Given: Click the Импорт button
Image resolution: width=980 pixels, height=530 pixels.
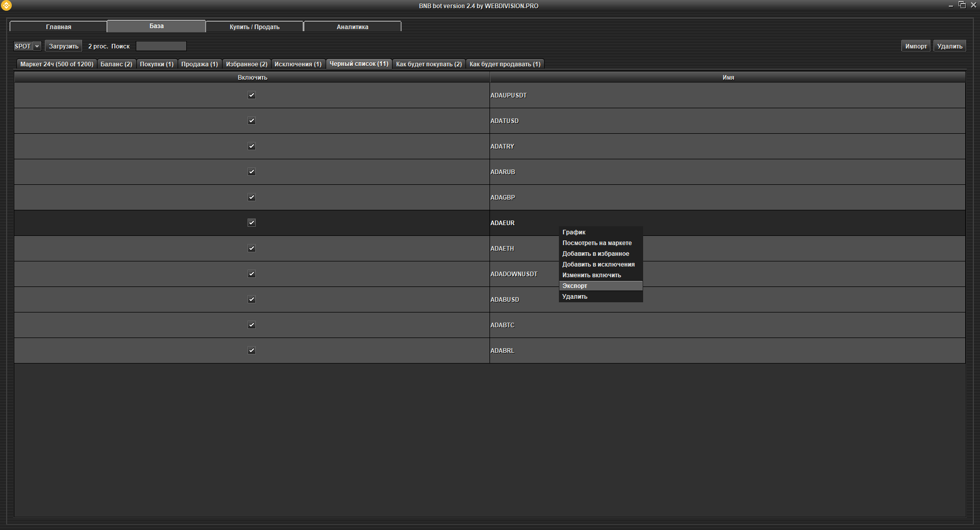Looking at the screenshot, I should coord(916,46).
